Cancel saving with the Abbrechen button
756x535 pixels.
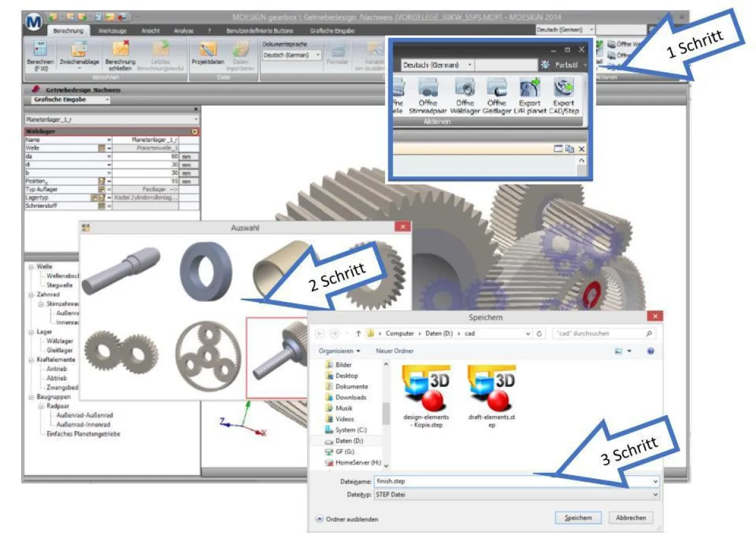pyautogui.click(x=630, y=517)
